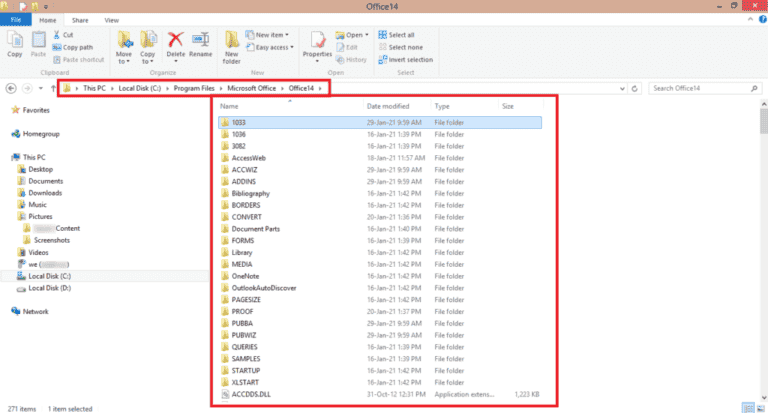This screenshot has height=413, width=768.
Task: Create a New folder from the ribbon
Action: [x=232, y=44]
